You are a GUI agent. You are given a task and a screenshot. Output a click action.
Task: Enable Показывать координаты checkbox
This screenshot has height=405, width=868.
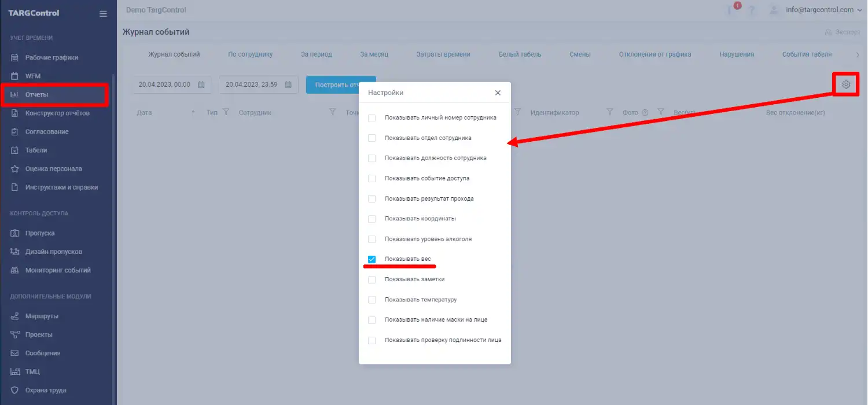click(372, 219)
